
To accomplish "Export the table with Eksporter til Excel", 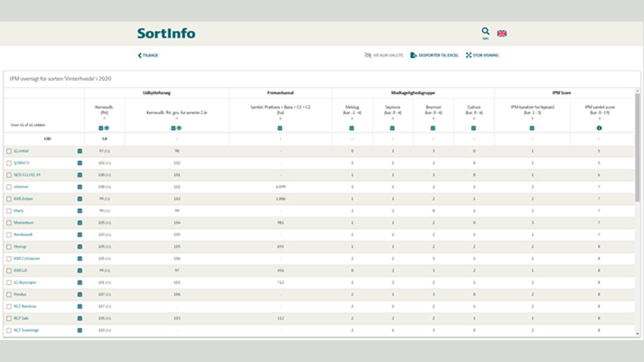I will [434, 55].
